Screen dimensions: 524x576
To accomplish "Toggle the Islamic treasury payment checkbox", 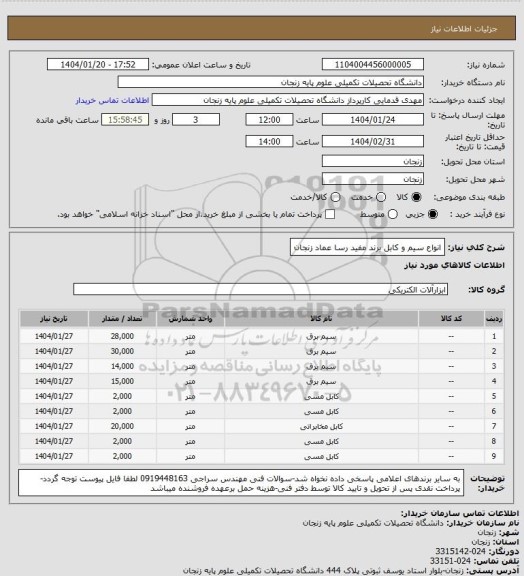I will pyautogui.click(x=330, y=214).
